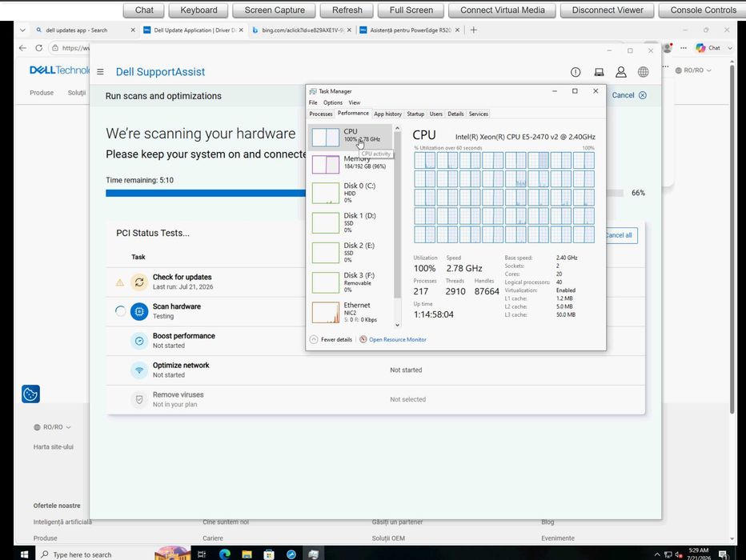Click the Disconnect Viewer button
Image resolution: width=746 pixels, height=560 pixels.
coord(608,10)
